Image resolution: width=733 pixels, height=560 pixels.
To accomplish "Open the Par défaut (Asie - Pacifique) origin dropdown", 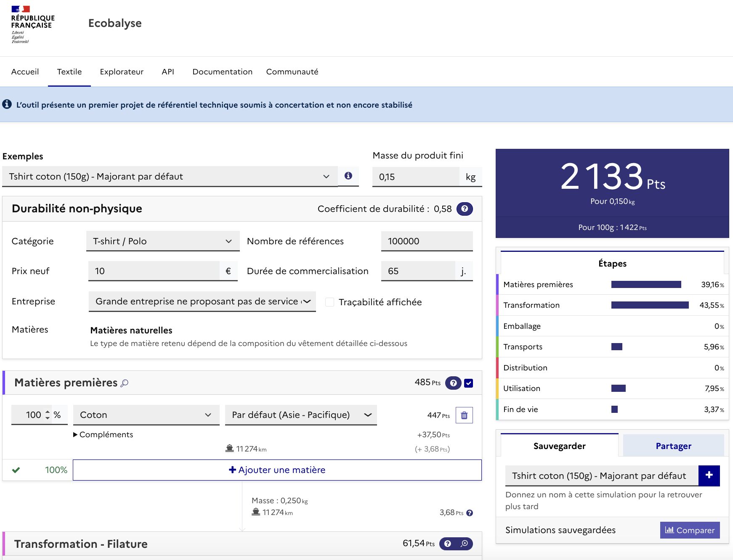I will click(301, 415).
